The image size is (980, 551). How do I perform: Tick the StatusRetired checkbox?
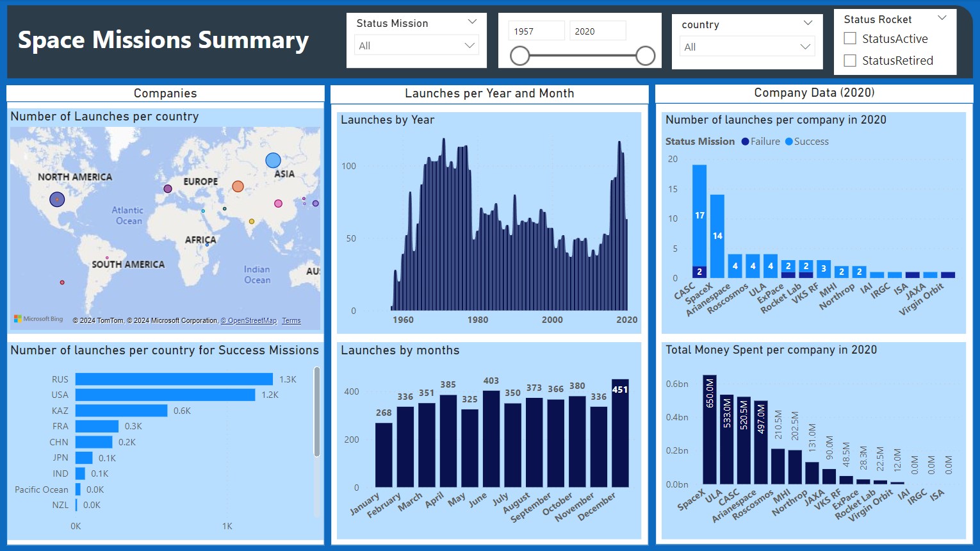pos(850,60)
